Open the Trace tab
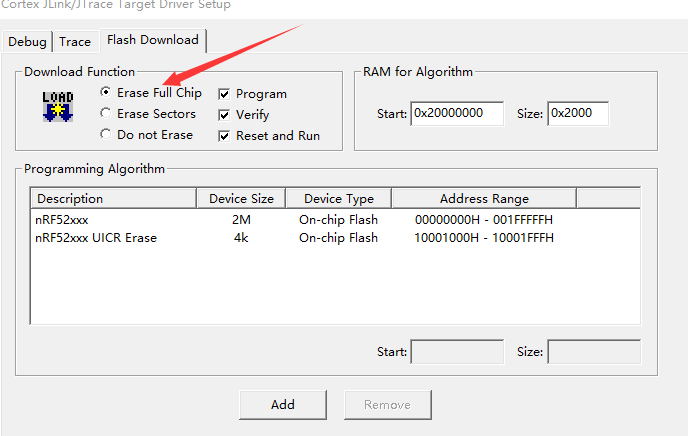This screenshot has height=436, width=688. [x=75, y=42]
